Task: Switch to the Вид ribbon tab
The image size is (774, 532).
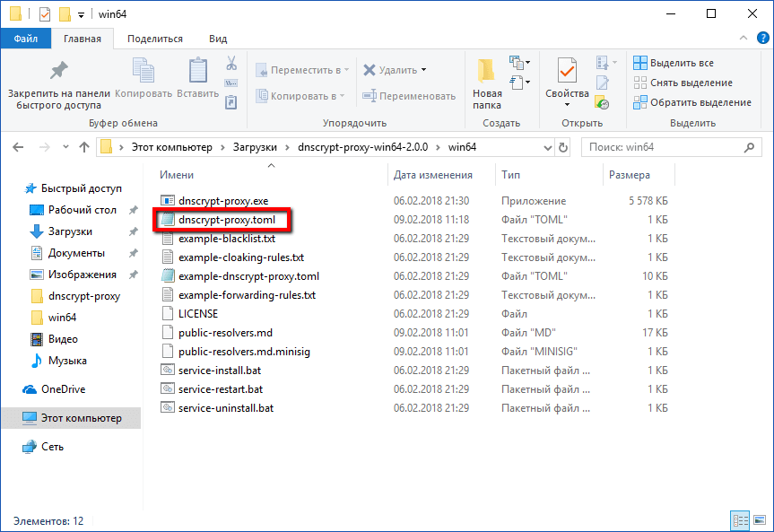Action: (217, 39)
